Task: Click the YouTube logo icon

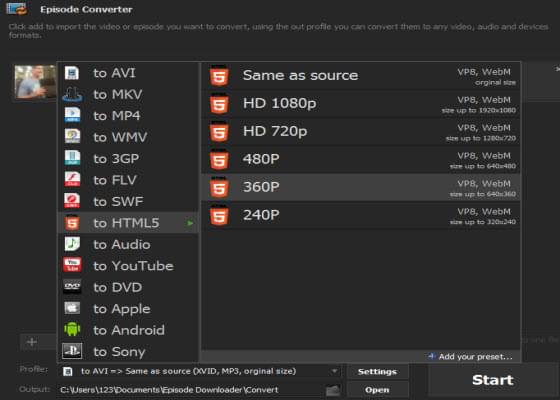Action: point(72,265)
